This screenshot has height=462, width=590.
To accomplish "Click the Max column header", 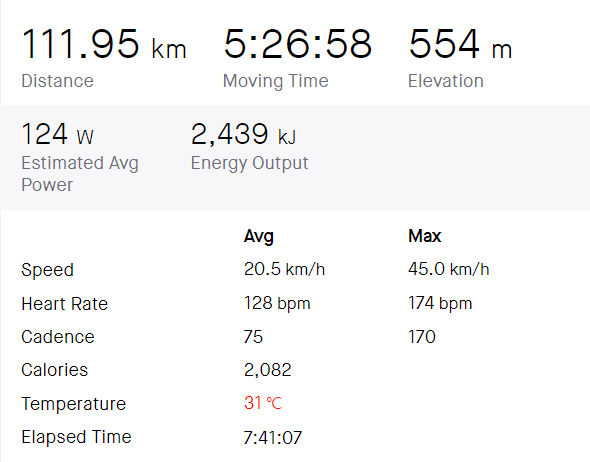I will (424, 236).
